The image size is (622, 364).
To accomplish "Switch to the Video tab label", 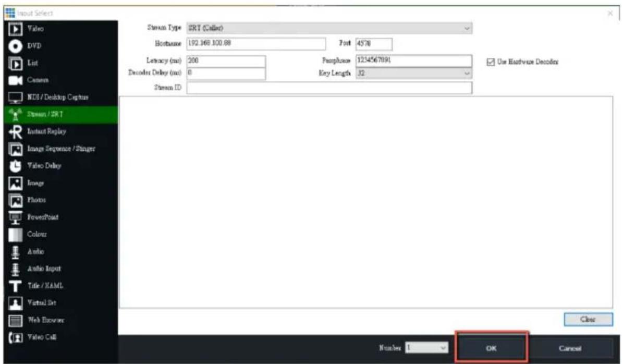I will (35, 29).
